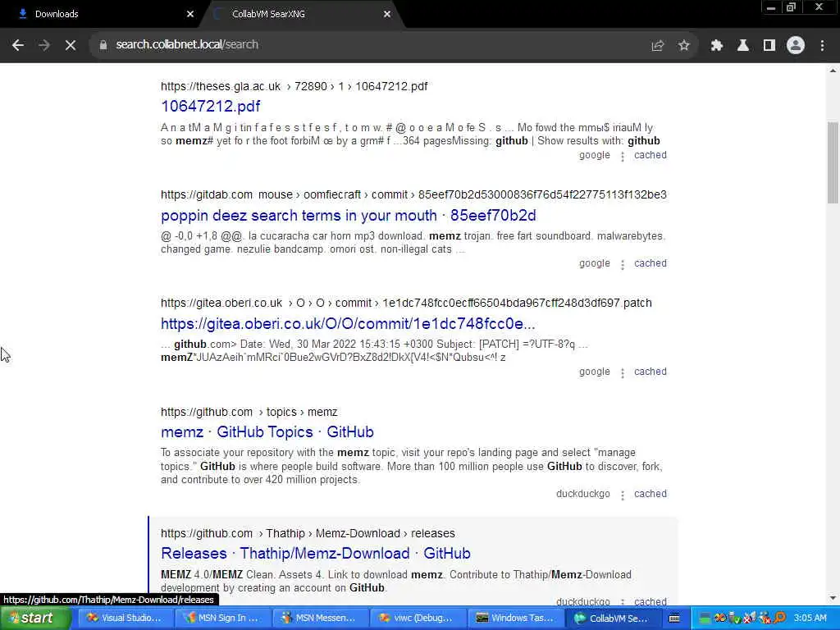This screenshot has height=630, width=840.
Task: Open cached copy of gitea commit result
Action: [651, 372]
